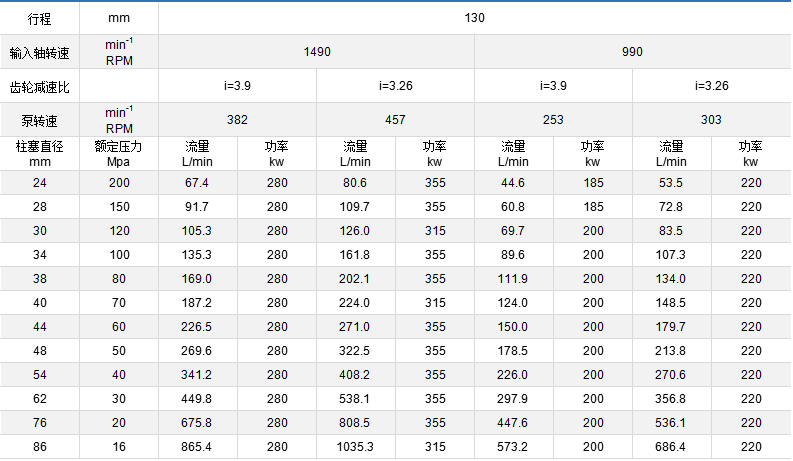This screenshot has width=793, height=461.
Task: Select the stroke value 130 cell
Action: point(475,18)
